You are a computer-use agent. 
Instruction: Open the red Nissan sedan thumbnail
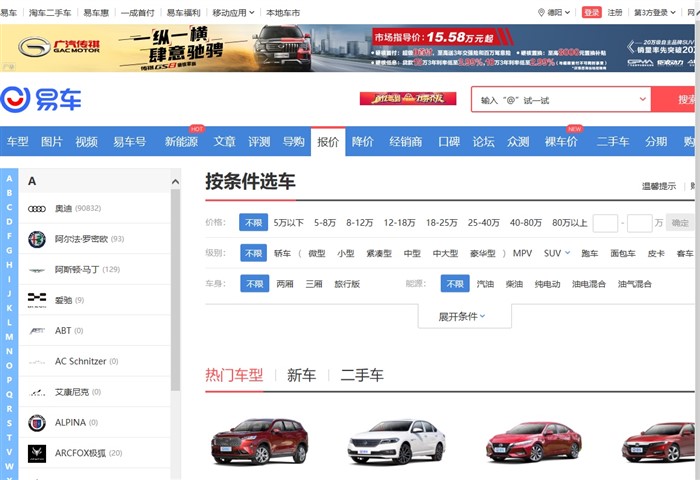(533, 441)
